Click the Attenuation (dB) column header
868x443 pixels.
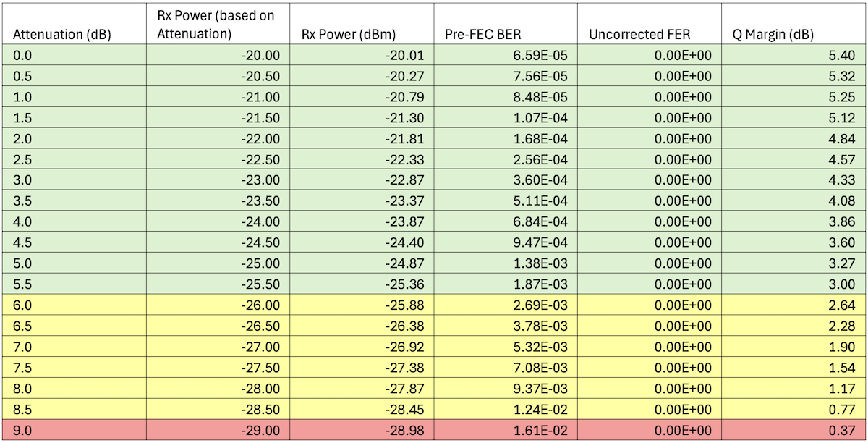click(x=74, y=24)
